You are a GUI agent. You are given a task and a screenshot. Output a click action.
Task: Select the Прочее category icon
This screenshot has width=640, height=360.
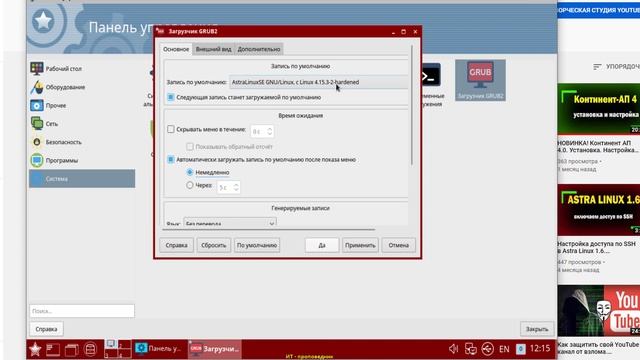(x=36, y=105)
